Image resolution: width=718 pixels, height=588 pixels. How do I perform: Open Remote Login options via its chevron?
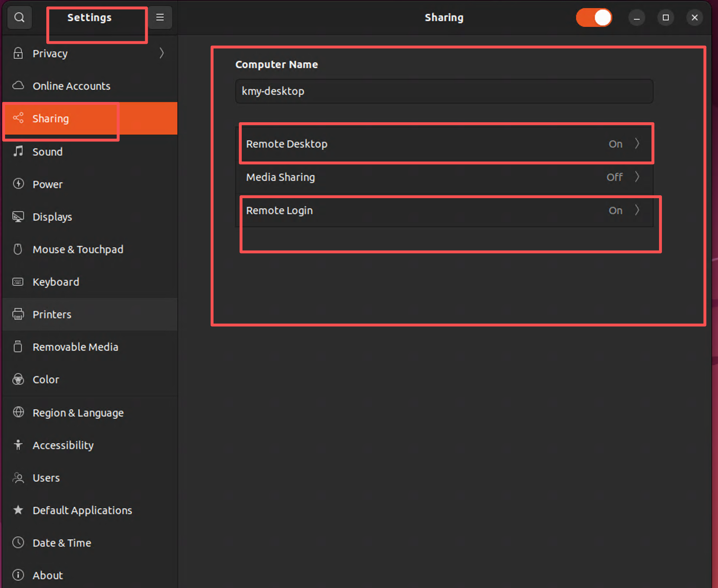(x=637, y=210)
